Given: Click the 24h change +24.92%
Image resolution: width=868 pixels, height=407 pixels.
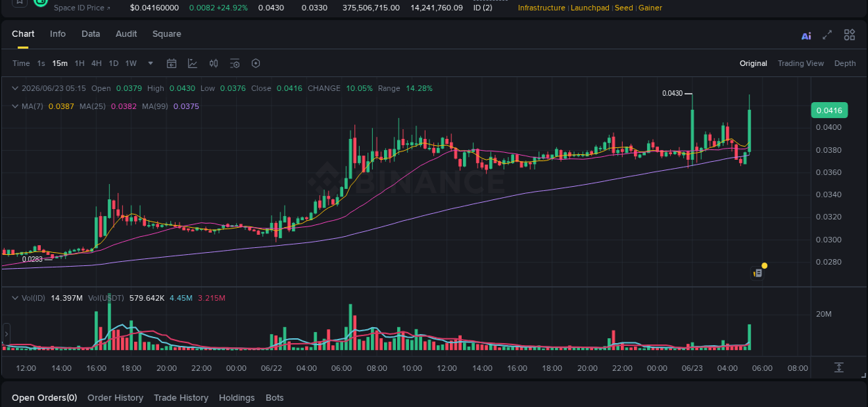Looking at the screenshot, I should (x=232, y=8).
